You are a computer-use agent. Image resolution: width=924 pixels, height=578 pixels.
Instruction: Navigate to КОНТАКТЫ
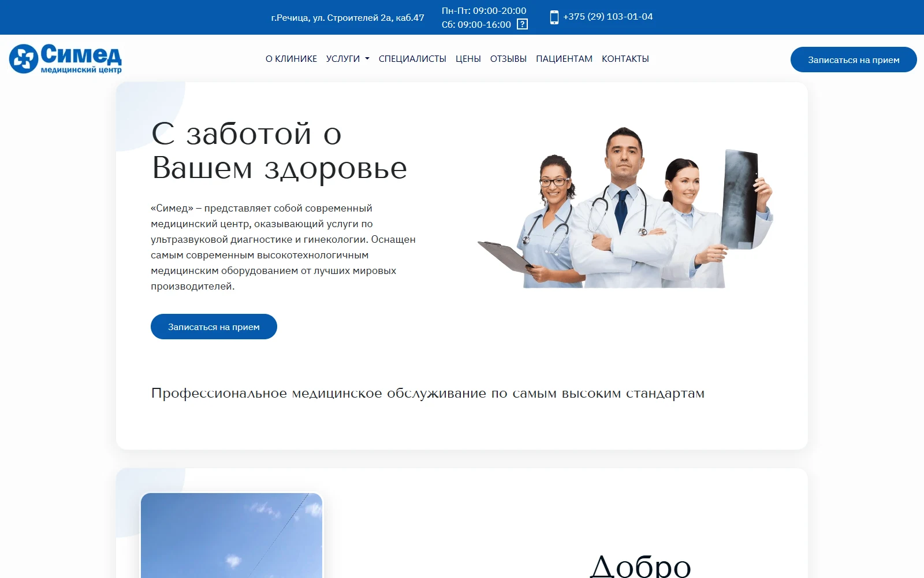click(625, 59)
